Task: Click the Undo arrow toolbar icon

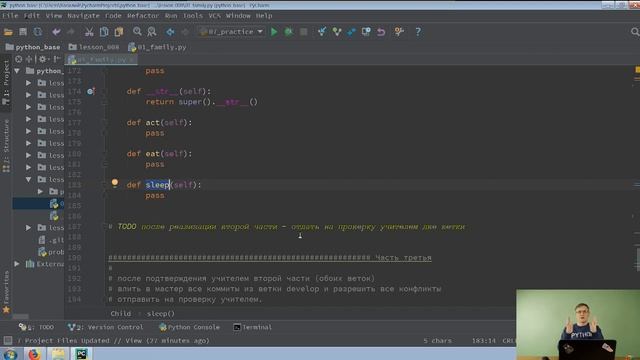Action: [x=56, y=32]
